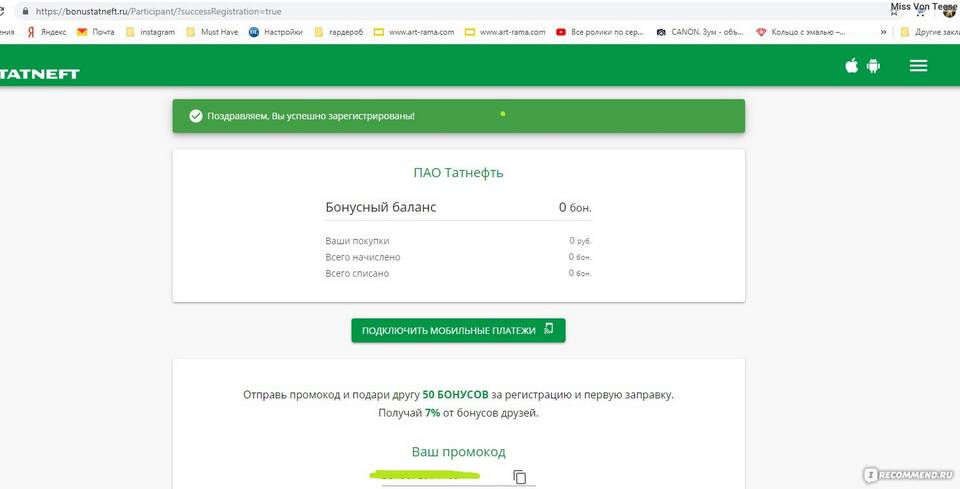
Task: Click the ПАО Татнефть heading
Action: click(459, 173)
